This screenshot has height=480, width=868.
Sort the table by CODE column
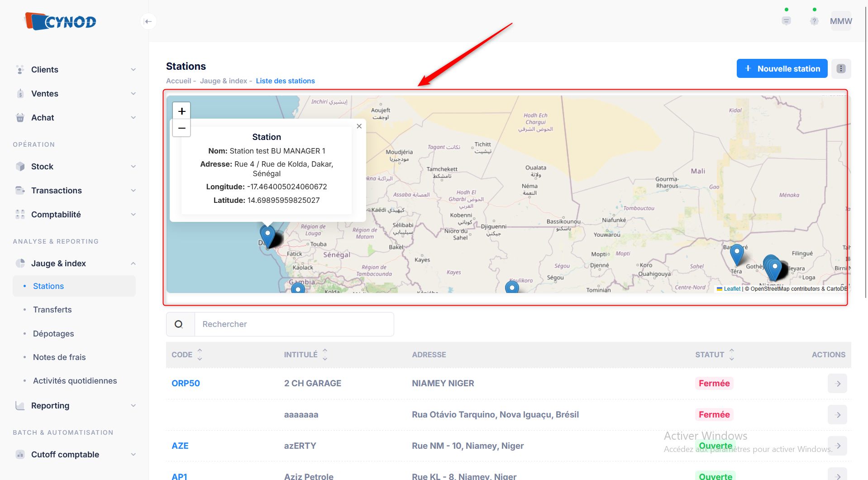(200, 355)
